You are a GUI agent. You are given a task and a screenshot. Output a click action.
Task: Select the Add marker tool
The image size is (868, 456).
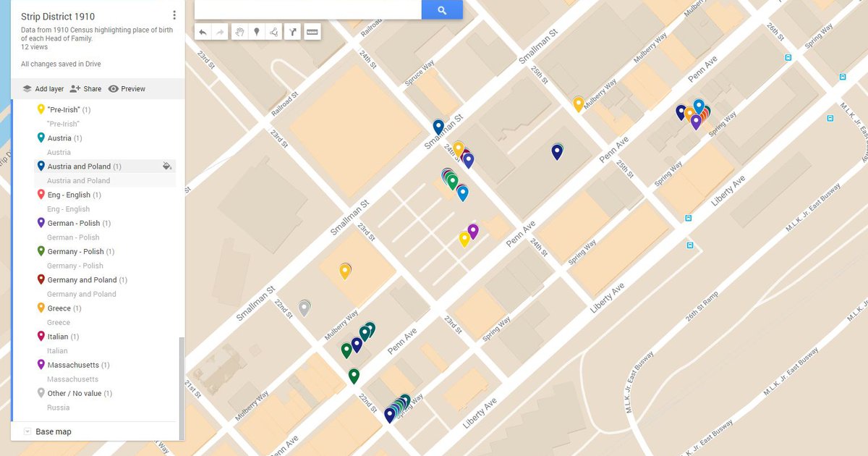[257, 31]
